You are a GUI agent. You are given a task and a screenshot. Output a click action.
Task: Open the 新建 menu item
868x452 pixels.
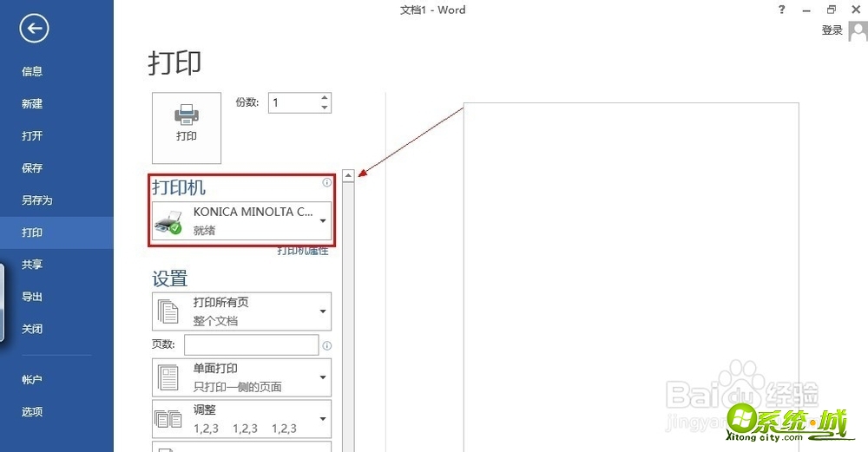[32, 103]
